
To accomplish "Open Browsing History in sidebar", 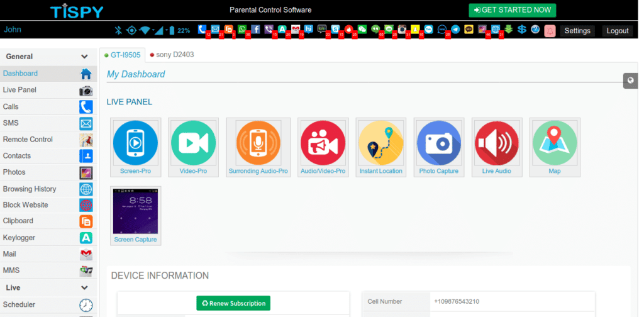I will click(48, 189).
